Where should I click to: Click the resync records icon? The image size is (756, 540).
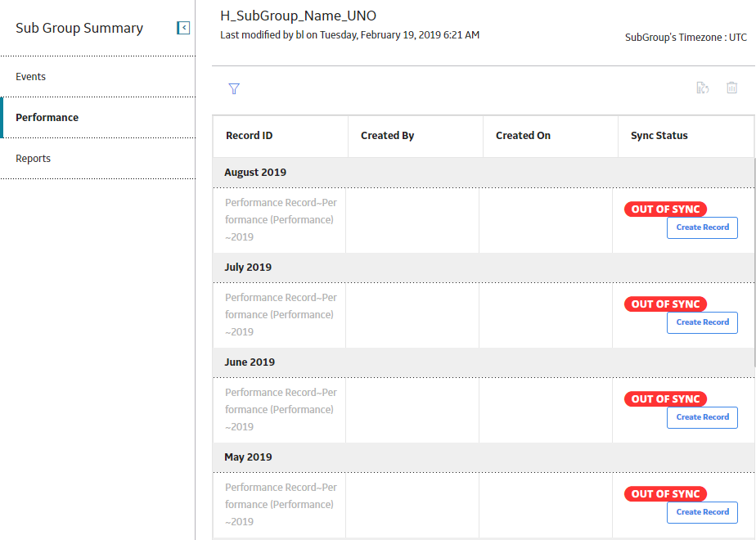[703, 88]
